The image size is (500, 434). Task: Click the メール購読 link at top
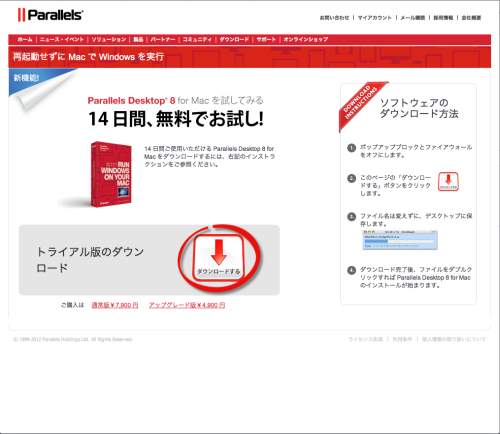click(413, 18)
